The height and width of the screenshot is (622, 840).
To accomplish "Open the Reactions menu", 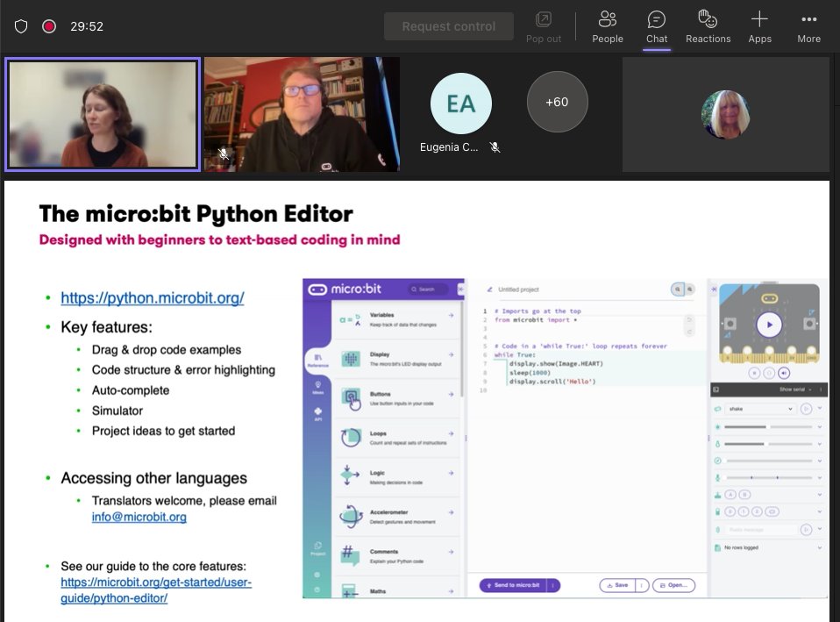I will point(708,27).
